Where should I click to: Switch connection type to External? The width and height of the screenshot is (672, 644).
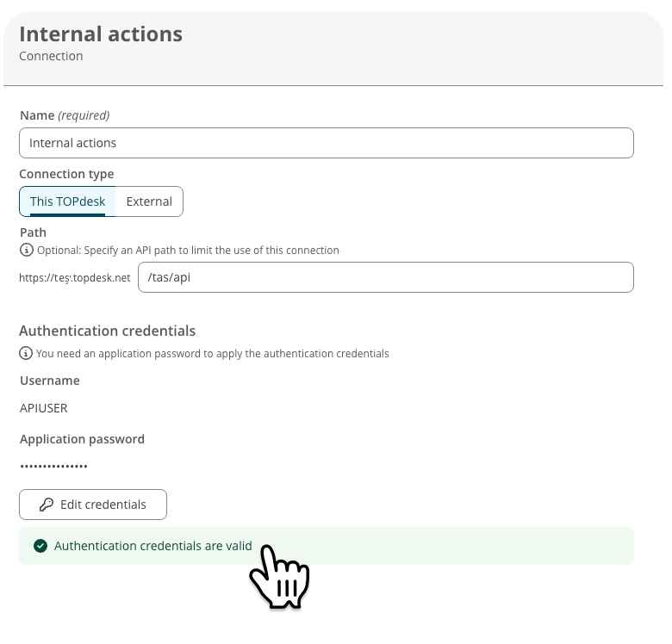click(149, 201)
